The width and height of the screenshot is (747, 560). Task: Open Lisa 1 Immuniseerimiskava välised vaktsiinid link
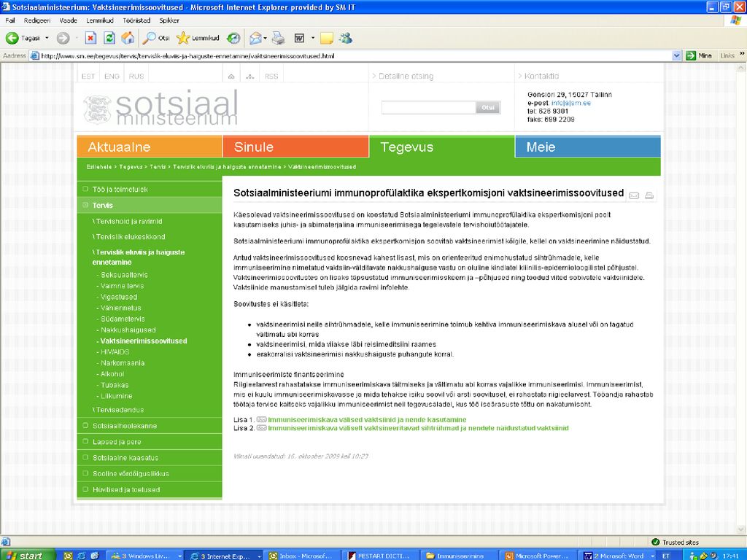pyautogui.click(x=367, y=419)
